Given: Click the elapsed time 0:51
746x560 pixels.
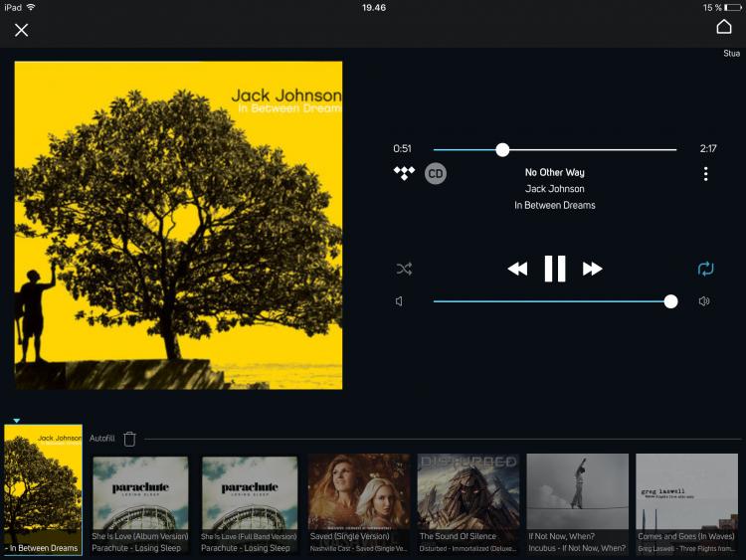Looking at the screenshot, I should (x=402, y=148).
